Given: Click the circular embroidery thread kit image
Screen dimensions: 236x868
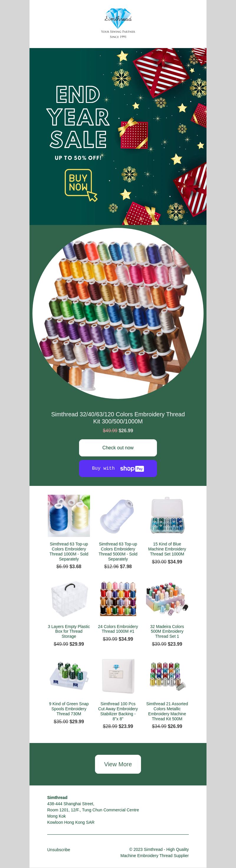Looking at the screenshot, I should [118, 313].
